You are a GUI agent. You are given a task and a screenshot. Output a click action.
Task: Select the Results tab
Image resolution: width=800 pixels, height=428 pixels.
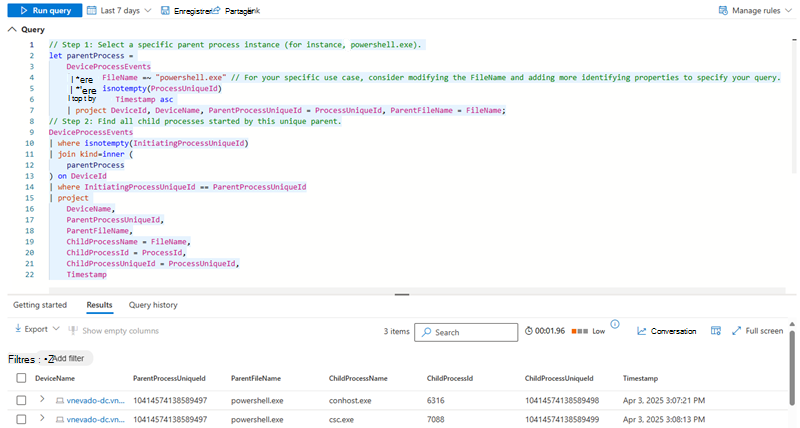click(x=99, y=305)
